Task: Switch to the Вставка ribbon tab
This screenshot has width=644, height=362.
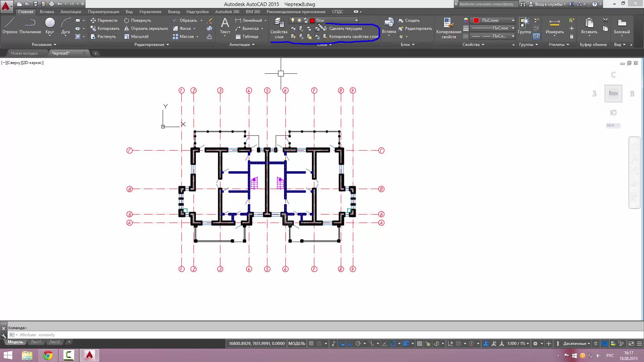Action: [x=47, y=12]
